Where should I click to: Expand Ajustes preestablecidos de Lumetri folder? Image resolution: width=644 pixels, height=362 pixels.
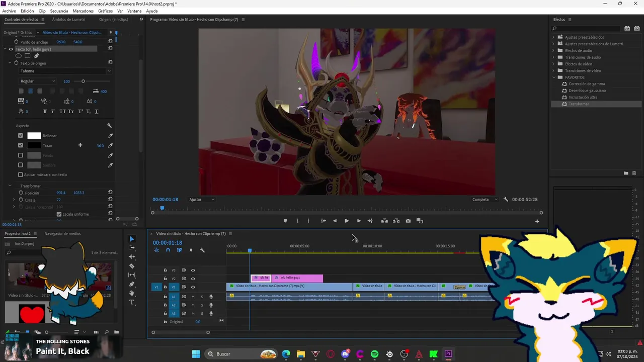pos(553,44)
